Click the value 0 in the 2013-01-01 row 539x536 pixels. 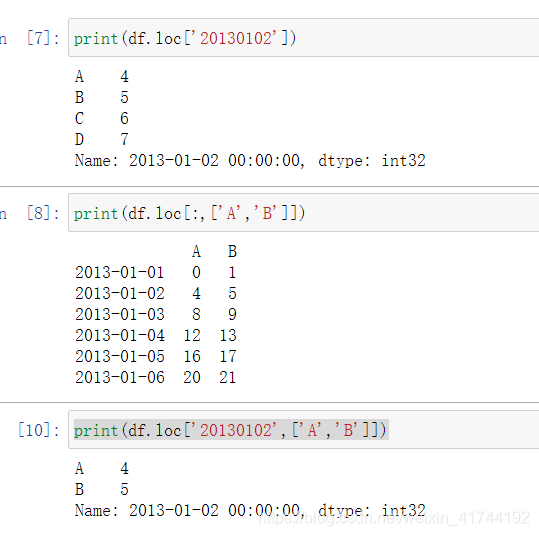point(196,273)
